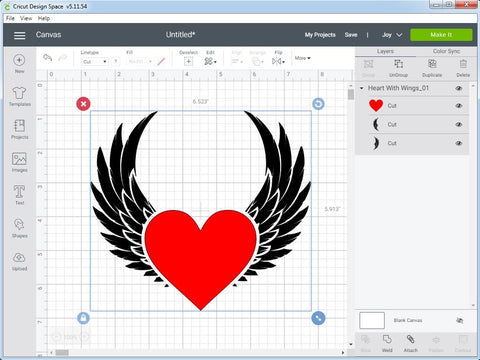480x360 pixels.
Task: Open the Edit dropdown
Action: pos(210,61)
